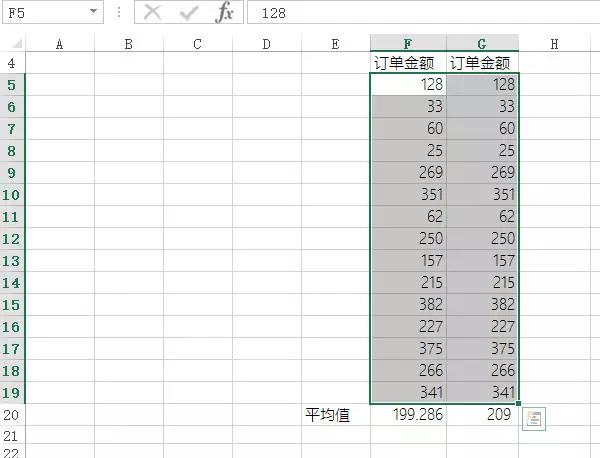Click cell G17 with value 375

coord(482,349)
